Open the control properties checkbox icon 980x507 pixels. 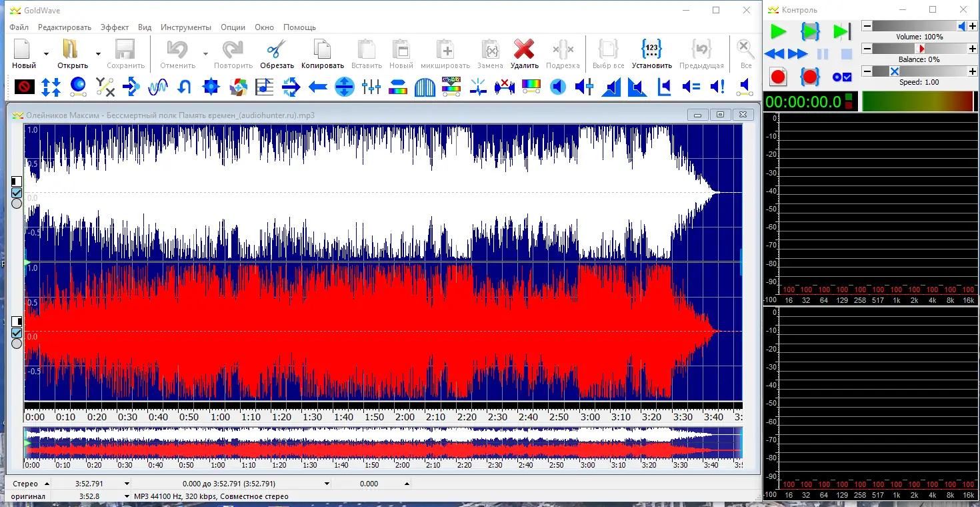(x=842, y=77)
